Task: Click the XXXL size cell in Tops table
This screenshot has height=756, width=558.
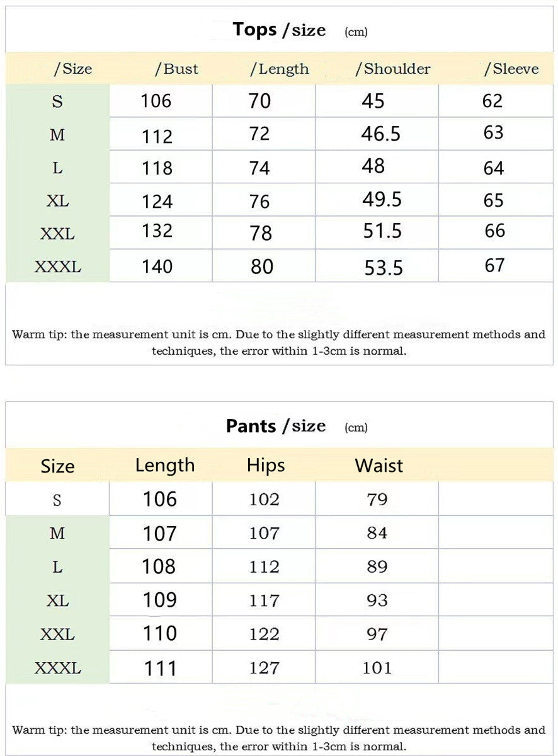Action: [x=58, y=266]
